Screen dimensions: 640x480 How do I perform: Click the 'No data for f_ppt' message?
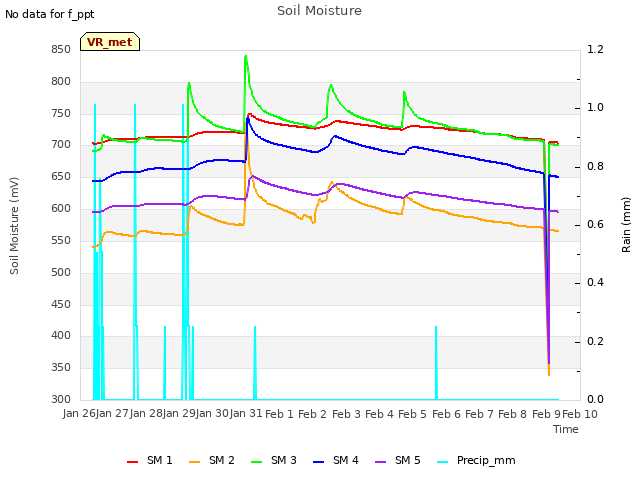click(49, 14)
